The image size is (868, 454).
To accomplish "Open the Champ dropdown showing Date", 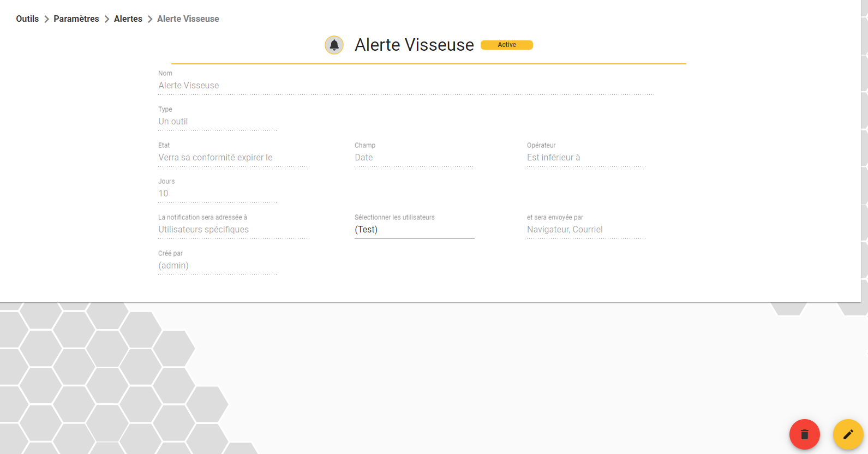I will 414,158.
